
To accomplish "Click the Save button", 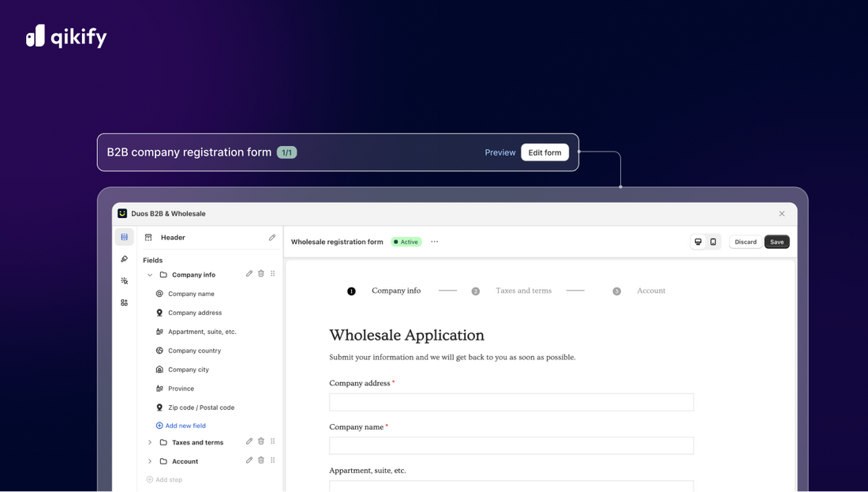I will [776, 242].
